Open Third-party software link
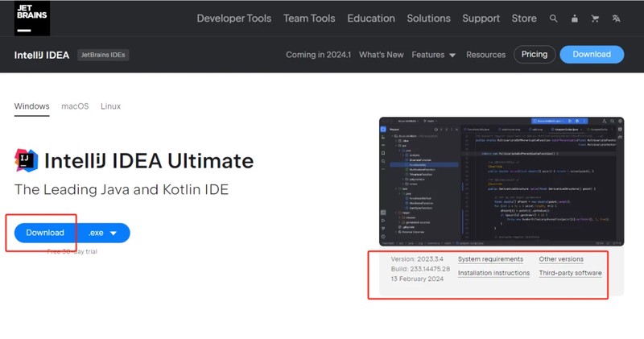The image size is (644, 339). (570, 273)
